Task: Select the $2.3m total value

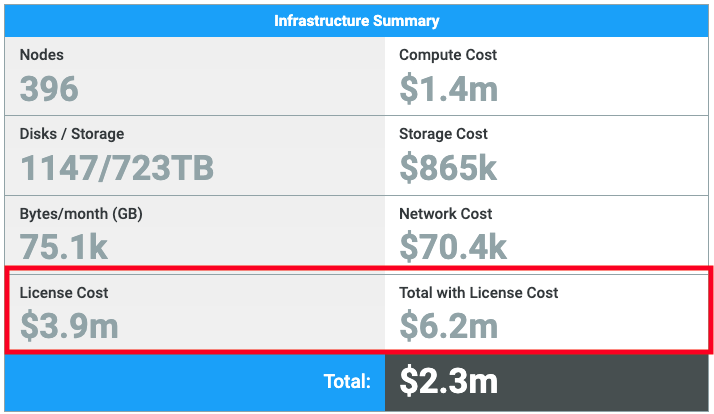Action: click(449, 381)
